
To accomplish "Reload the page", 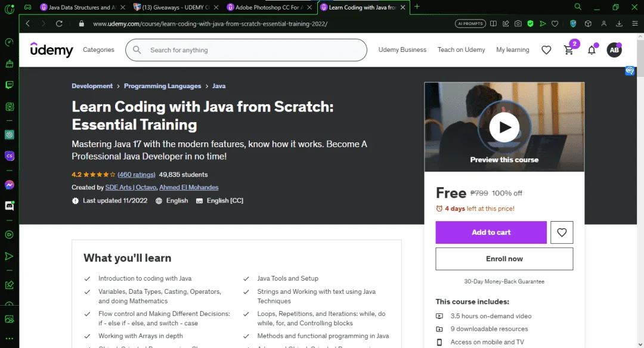I will (59, 24).
